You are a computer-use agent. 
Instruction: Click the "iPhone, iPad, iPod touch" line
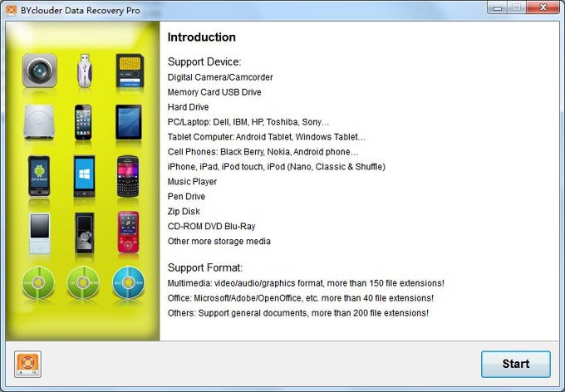pos(277,166)
